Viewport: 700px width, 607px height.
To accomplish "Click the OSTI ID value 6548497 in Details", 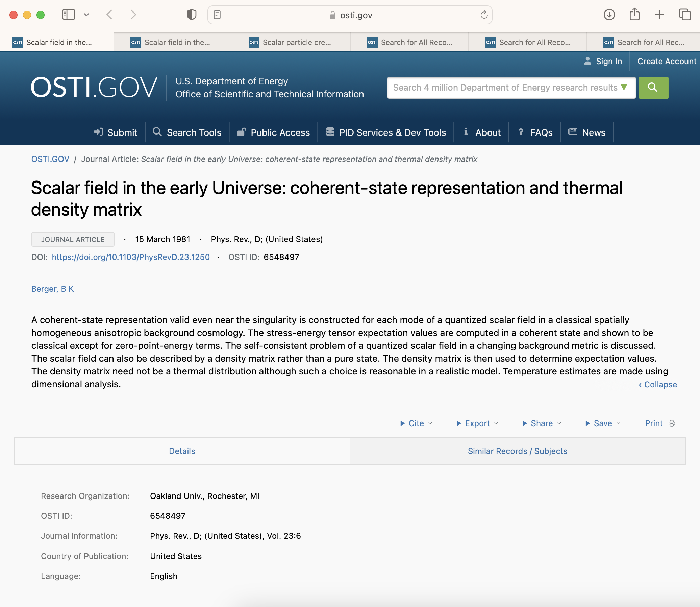I will 168,516.
